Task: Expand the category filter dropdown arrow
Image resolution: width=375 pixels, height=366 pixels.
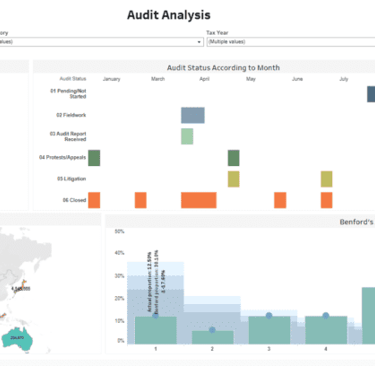Action: click(199, 42)
